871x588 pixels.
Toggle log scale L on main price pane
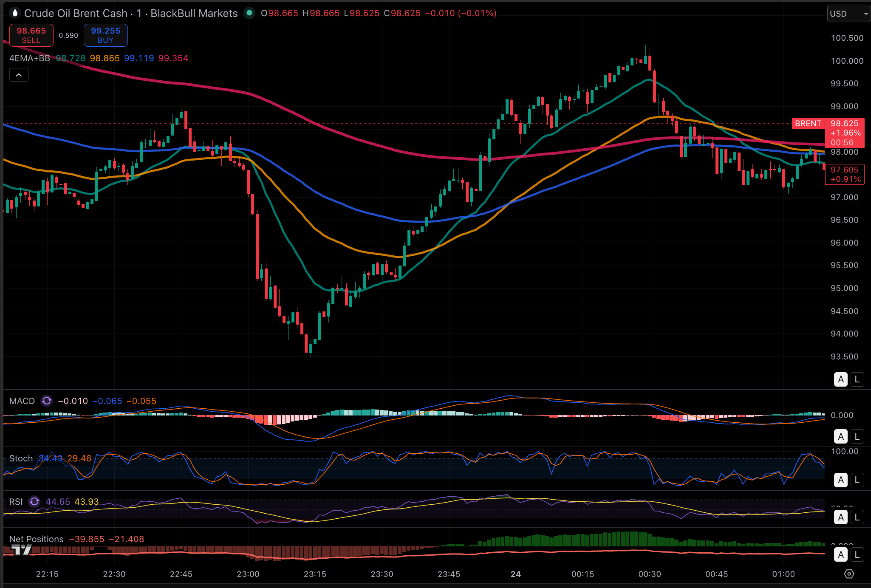[857, 379]
